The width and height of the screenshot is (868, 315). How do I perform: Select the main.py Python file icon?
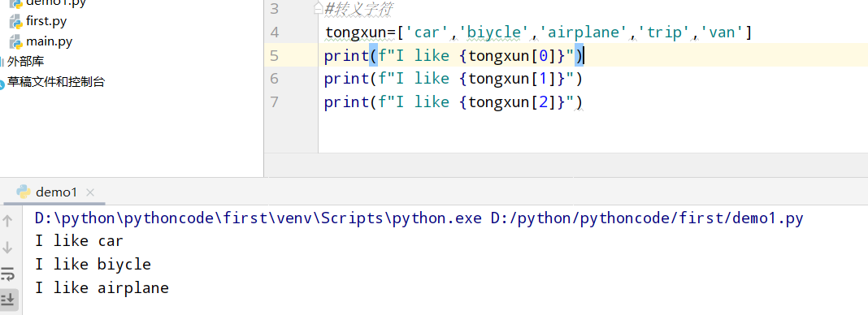(x=16, y=41)
